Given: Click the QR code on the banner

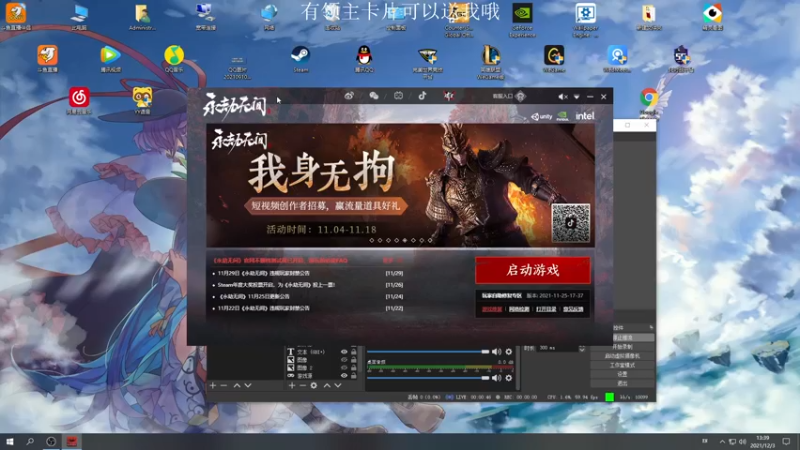Looking at the screenshot, I should click(x=570, y=223).
